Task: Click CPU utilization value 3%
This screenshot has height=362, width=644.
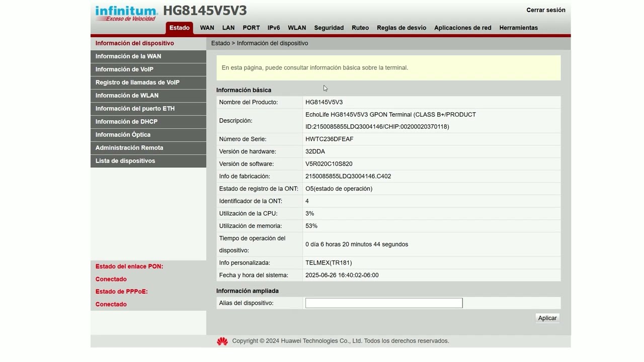Action: coord(309,214)
